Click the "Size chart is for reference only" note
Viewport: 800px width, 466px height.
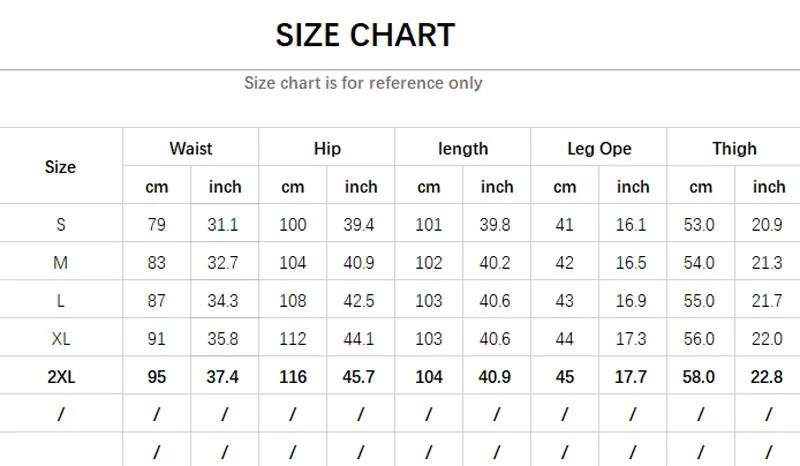point(363,83)
